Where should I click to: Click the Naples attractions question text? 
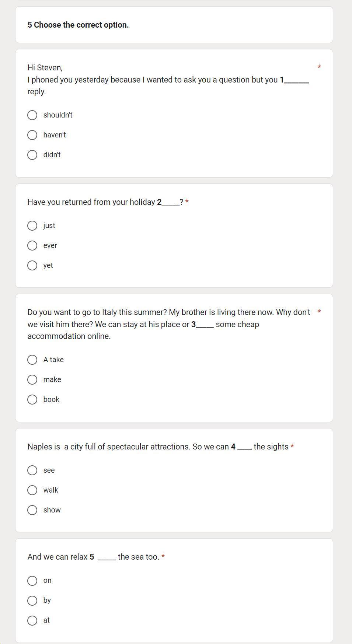pyautogui.click(x=158, y=447)
